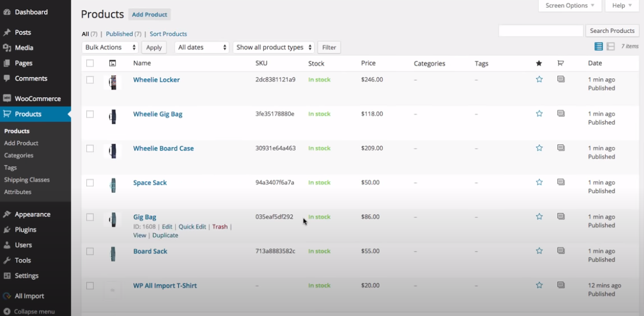
Task: Click product type icon in WP All Import T-Shirt row
Action: [x=561, y=285]
